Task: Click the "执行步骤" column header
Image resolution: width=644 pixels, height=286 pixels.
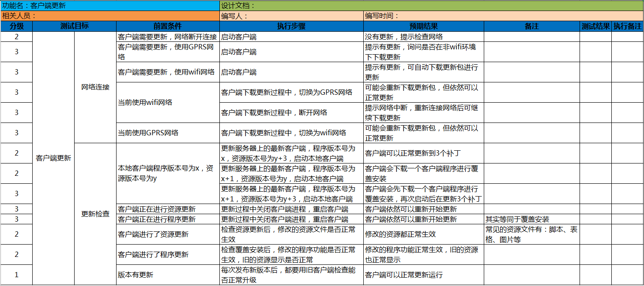Action: coord(291,26)
